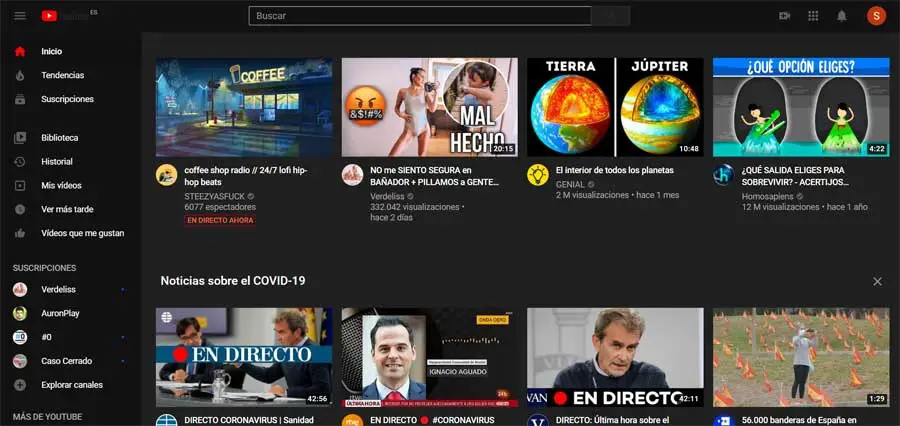Image resolution: width=900 pixels, height=426 pixels.
Task: Click the Caso Cerrado channel avatar
Action: click(20, 361)
